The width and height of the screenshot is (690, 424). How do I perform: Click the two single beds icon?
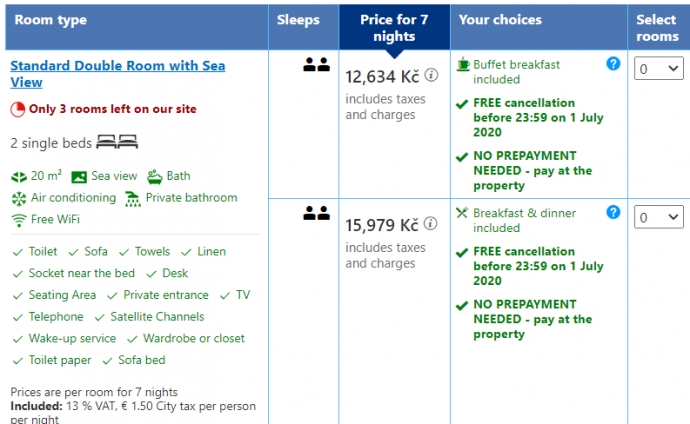[117, 142]
